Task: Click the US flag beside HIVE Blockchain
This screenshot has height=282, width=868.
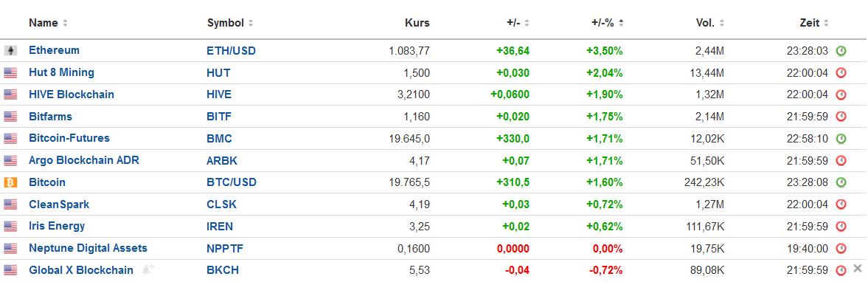Action: coord(10,94)
